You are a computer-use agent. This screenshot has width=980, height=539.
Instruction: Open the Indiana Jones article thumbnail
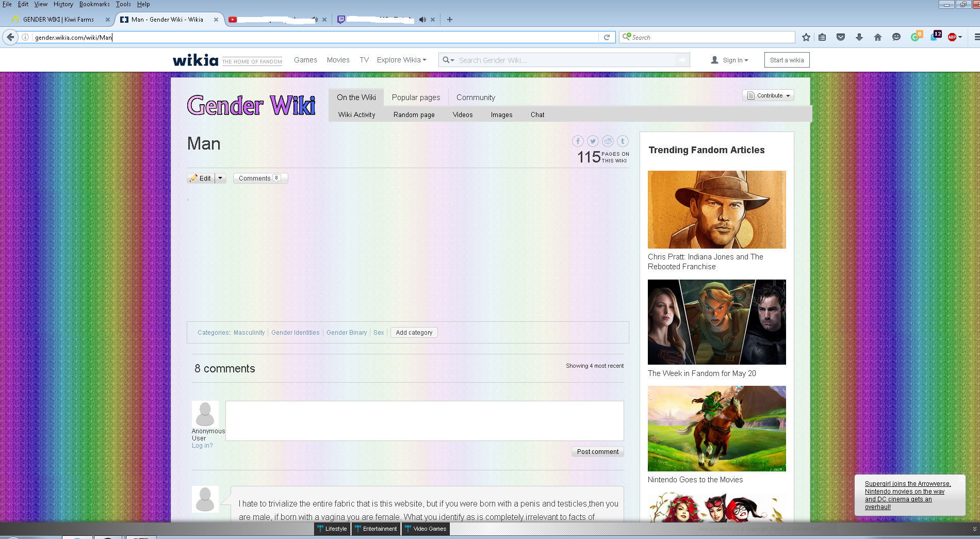tap(717, 209)
